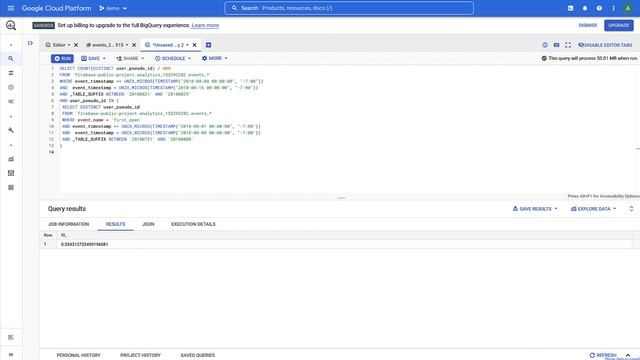This screenshot has width=640, height=360.
Task: Open the monitoring chart sidebar icon
Action: click(x=11, y=159)
